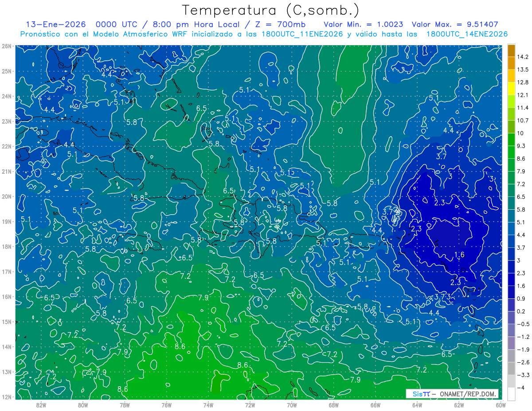
Task: Click the color scale label "-1.9"
Action: coord(523,349)
